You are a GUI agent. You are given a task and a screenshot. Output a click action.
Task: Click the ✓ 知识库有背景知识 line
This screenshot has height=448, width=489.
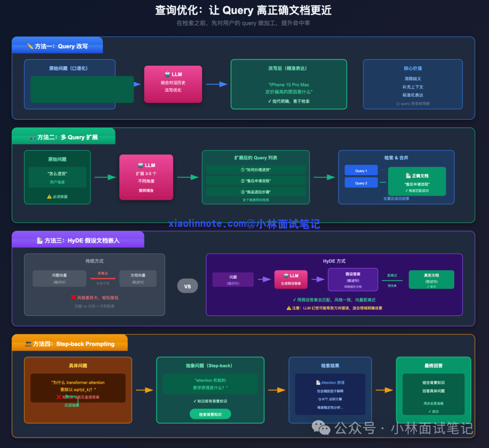tap(210, 401)
